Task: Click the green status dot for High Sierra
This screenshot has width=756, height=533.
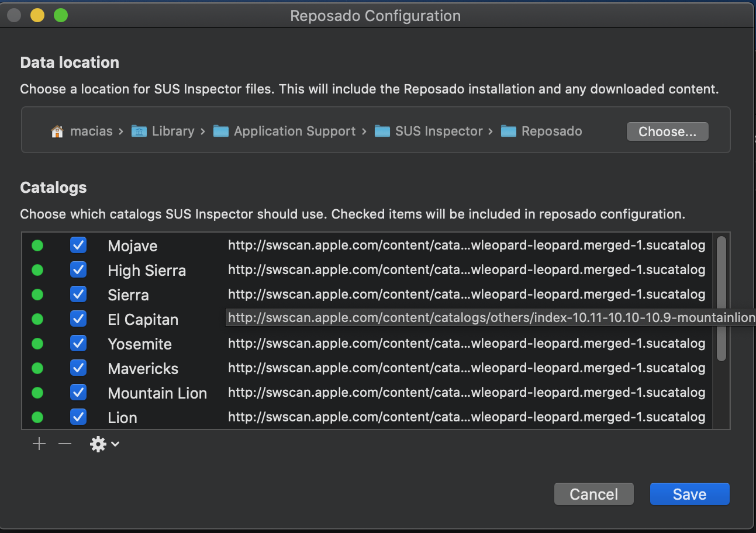Action: 37,270
